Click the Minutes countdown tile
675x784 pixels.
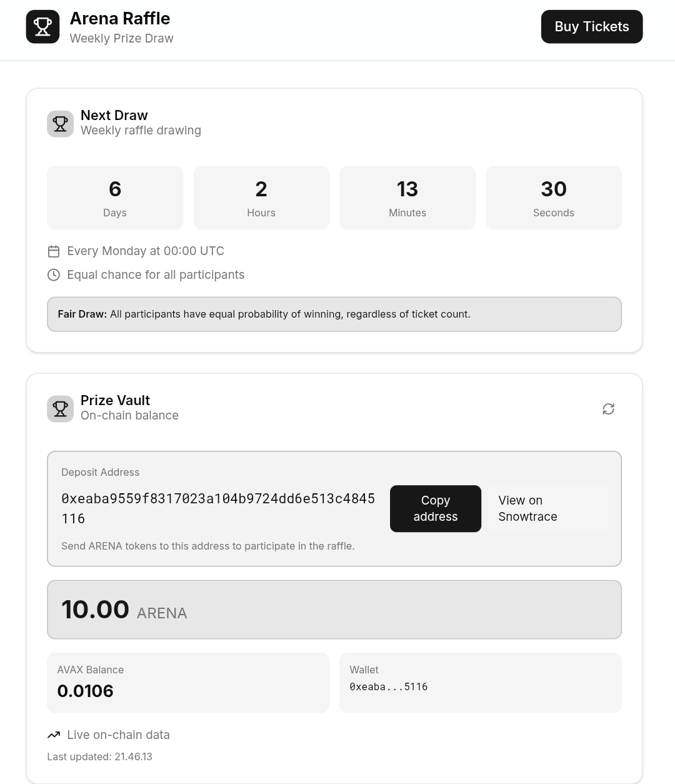click(407, 198)
